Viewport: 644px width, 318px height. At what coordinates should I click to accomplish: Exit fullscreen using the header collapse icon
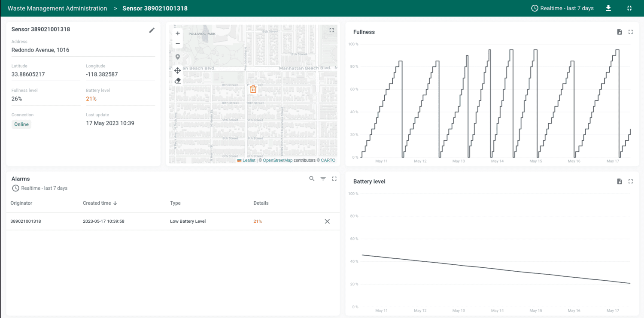click(x=629, y=8)
